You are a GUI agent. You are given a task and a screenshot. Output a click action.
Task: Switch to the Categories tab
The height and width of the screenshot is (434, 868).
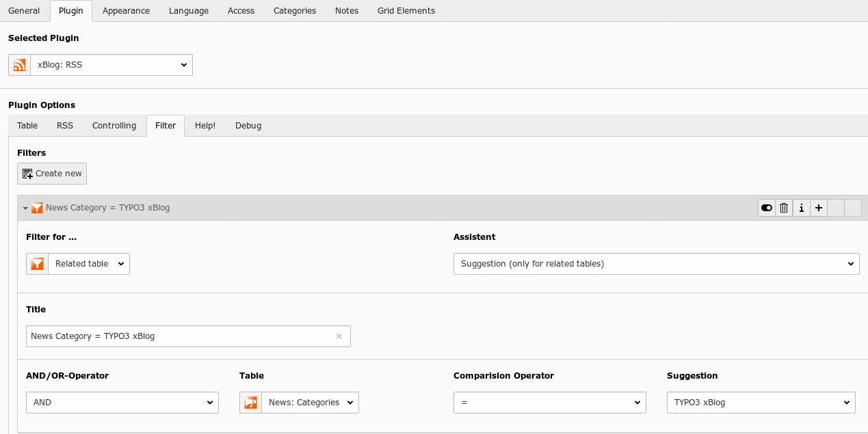coord(295,11)
